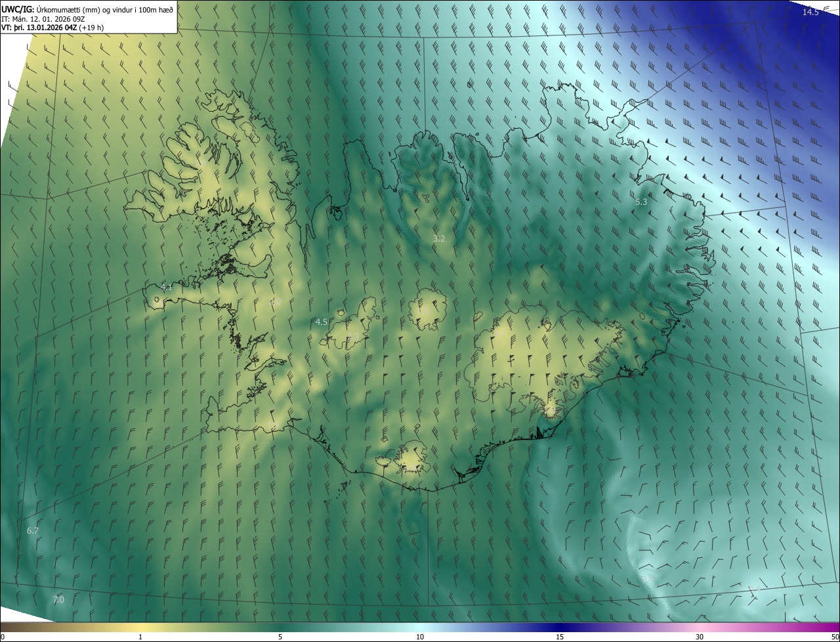Click the 5.3 value label on the map
The image size is (840, 642).
[x=641, y=202]
